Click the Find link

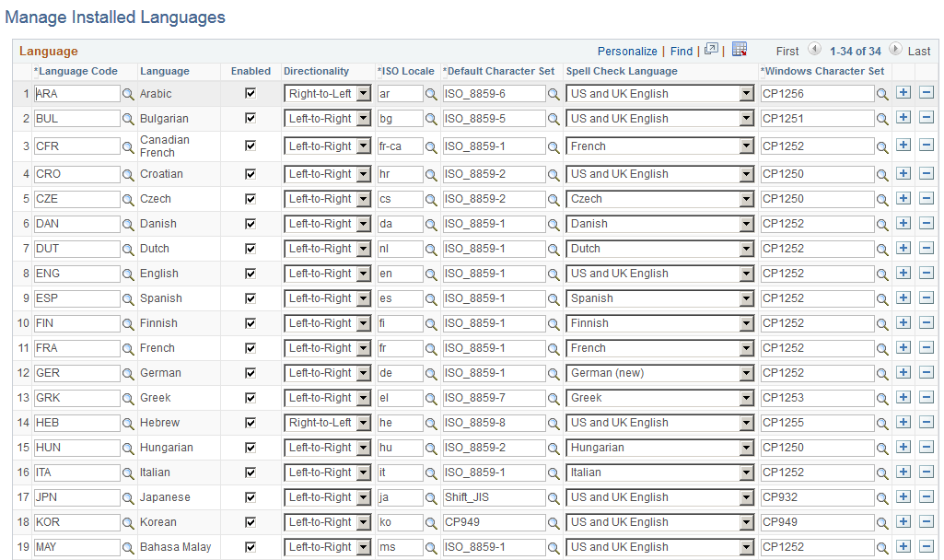tap(682, 52)
